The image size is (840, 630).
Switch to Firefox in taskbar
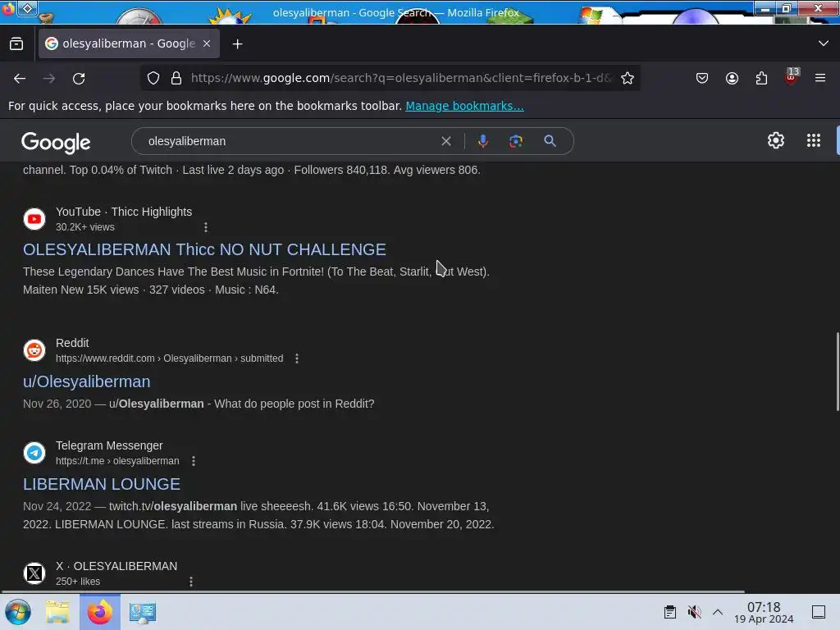(100, 612)
